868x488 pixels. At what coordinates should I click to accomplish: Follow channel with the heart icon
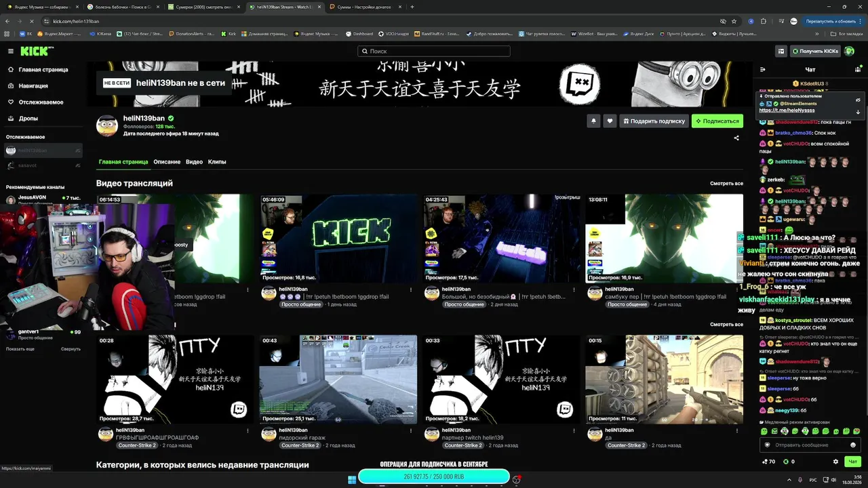tap(610, 121)
